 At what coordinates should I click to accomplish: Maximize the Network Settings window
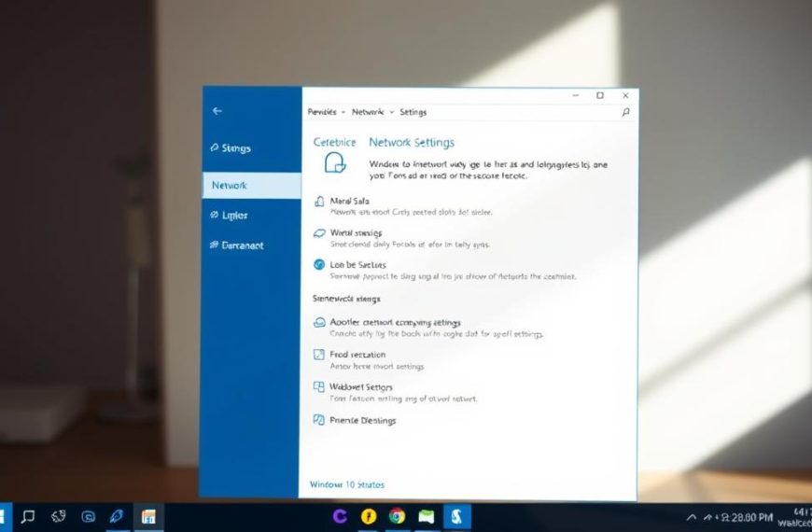point(600,95)
